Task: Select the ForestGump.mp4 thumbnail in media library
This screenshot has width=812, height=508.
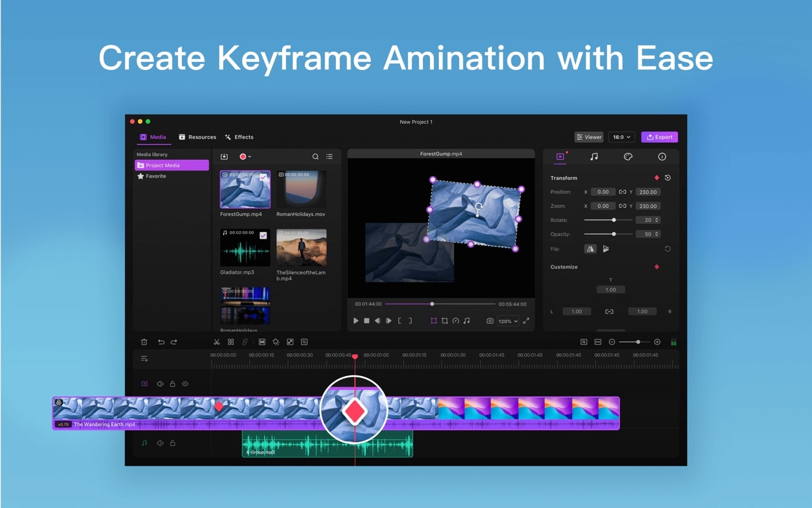Action: coord(245,188)
